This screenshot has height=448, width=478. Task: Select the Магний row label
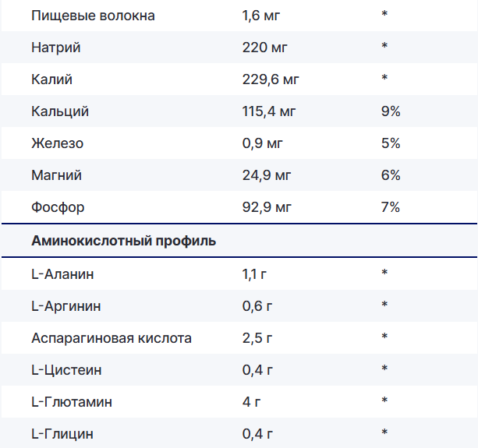pyautogui.click(x=57, y=175)
